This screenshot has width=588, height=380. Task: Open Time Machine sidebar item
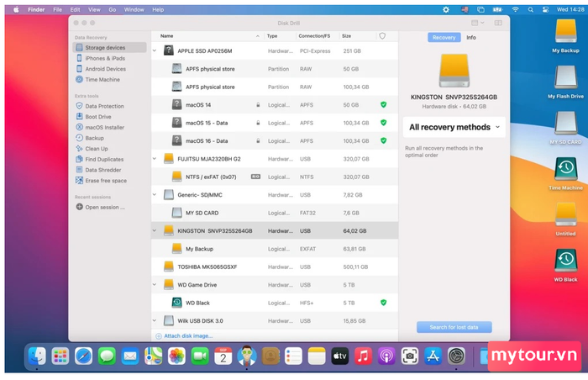point(102,80)
